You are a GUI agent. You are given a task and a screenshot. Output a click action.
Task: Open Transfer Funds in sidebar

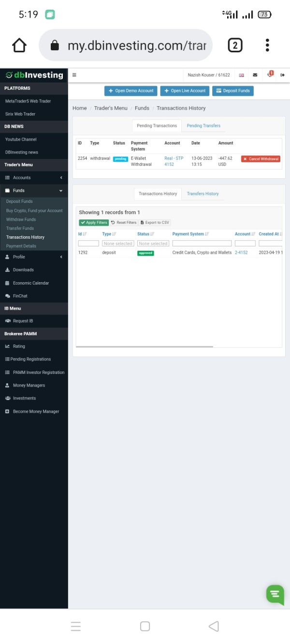click(20, 228)
